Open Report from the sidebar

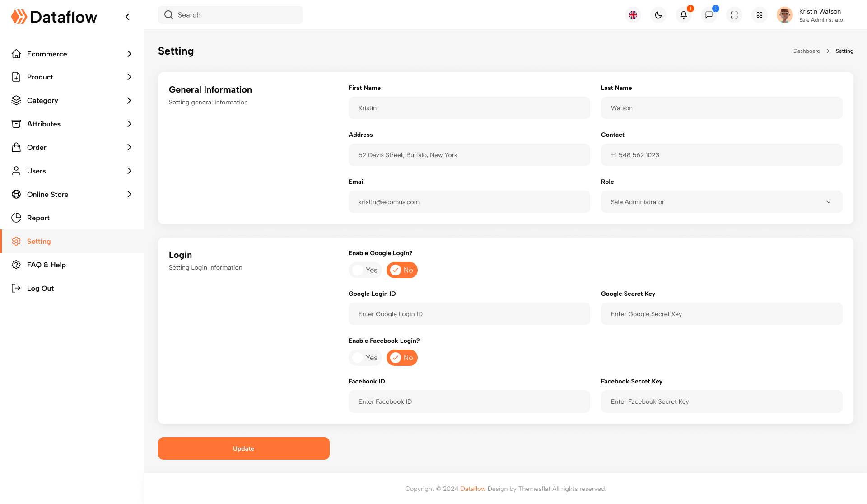[x=38, y=218]
